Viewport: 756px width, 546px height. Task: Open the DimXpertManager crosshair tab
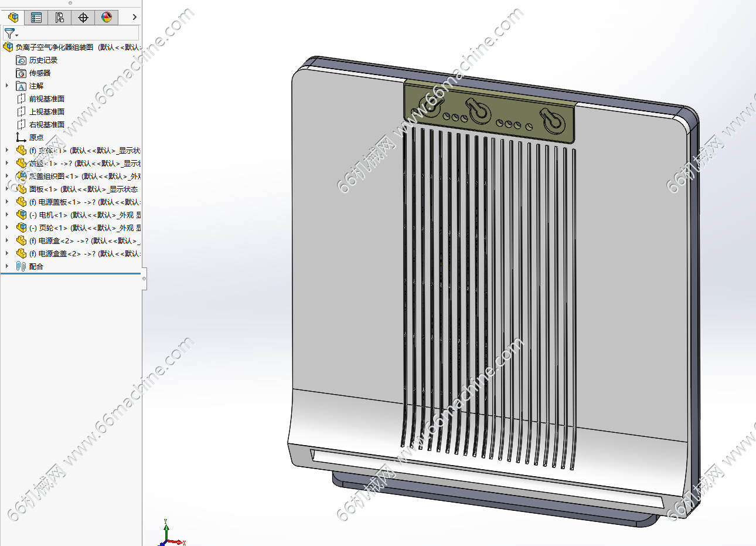click(83, 18)
